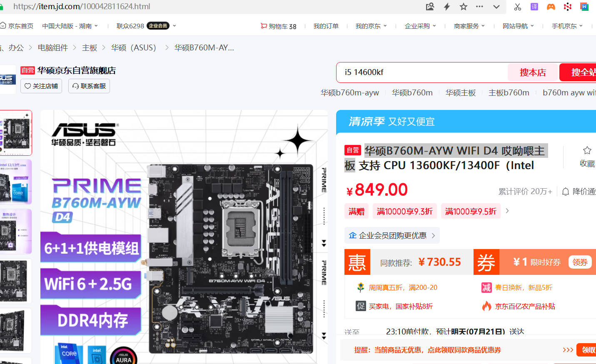
Task: Open 累计评价 20万+ reviews
Action: 525,192
